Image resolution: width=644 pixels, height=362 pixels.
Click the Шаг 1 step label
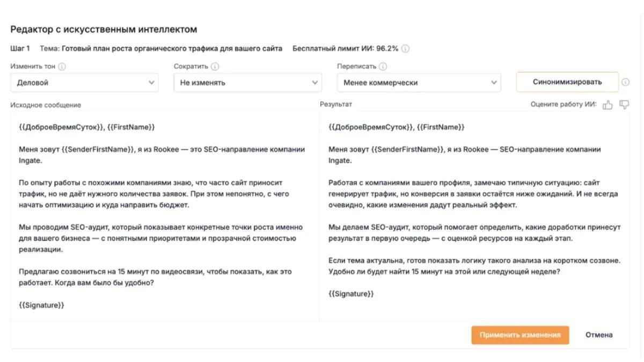(x=20, y=48)
